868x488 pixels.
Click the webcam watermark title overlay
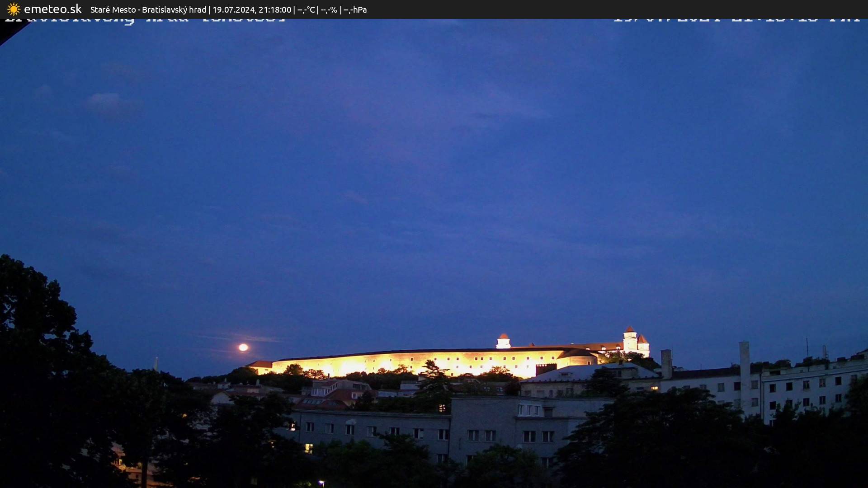point(145,19)
